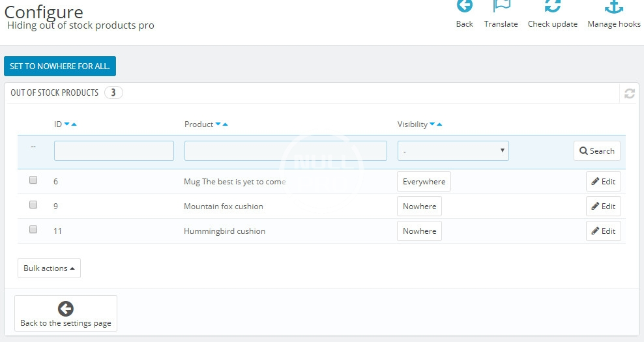Focus the Product name filter field
644x342 pixels.
coord(285,151)
